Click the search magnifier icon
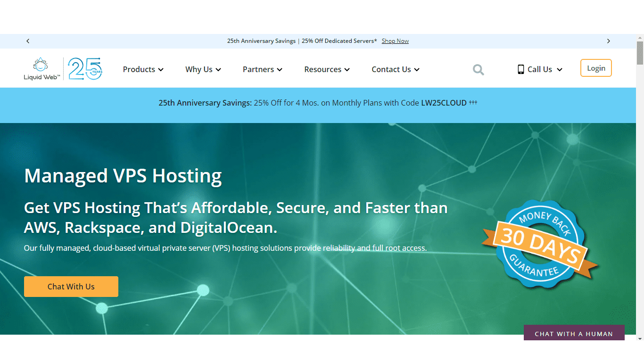The width and height of the screenshot is (644, 362). point(479,70)
